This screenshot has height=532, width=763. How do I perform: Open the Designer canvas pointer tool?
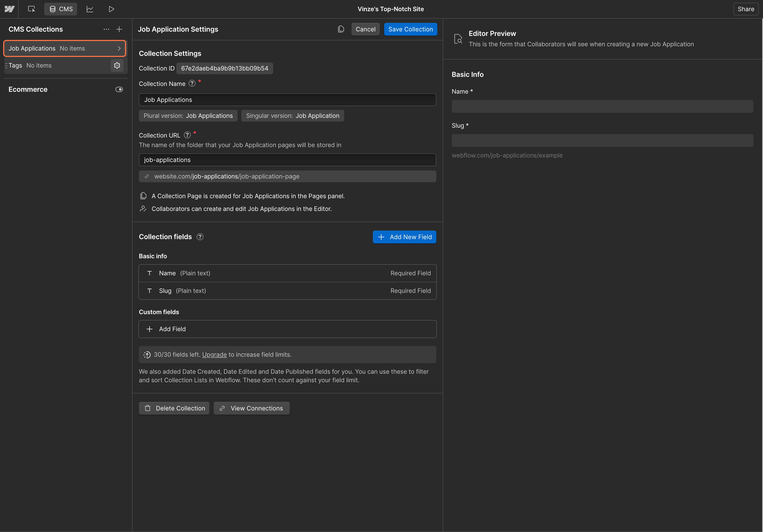pos(32,9)
